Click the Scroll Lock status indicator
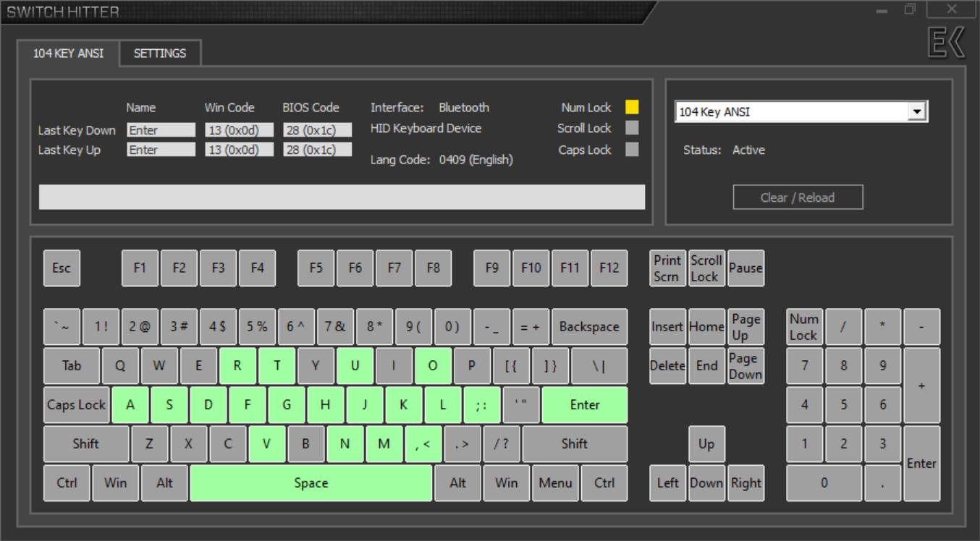Screen dimensions: 980x541 (632, 128)
